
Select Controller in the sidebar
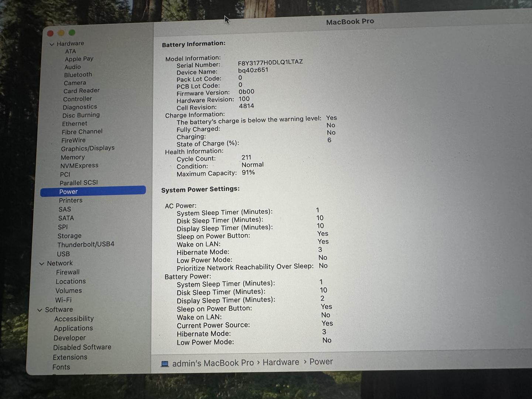(77, 99)
